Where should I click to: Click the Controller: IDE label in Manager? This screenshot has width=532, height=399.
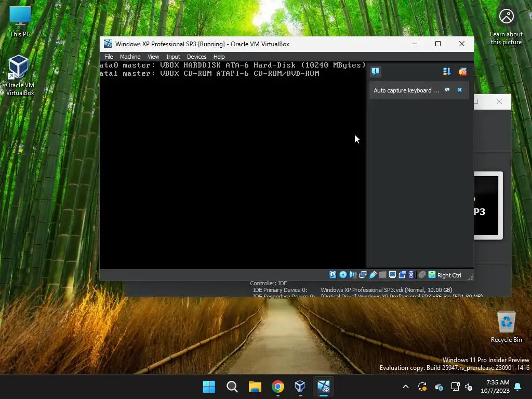coord(269,283)
